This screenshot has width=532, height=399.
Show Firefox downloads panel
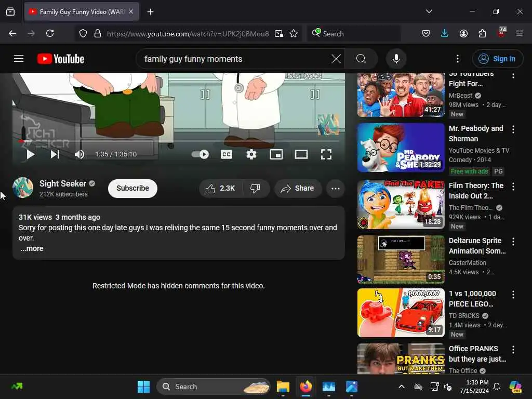[445, 33]
